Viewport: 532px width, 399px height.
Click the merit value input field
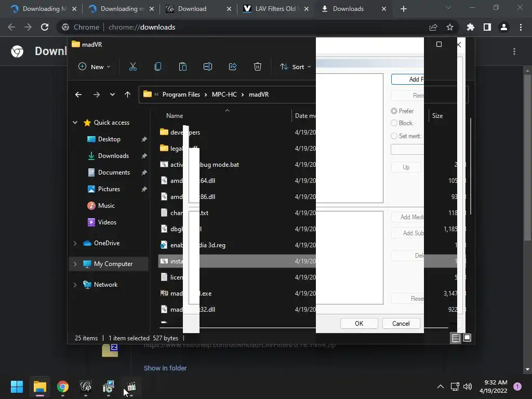407,149
